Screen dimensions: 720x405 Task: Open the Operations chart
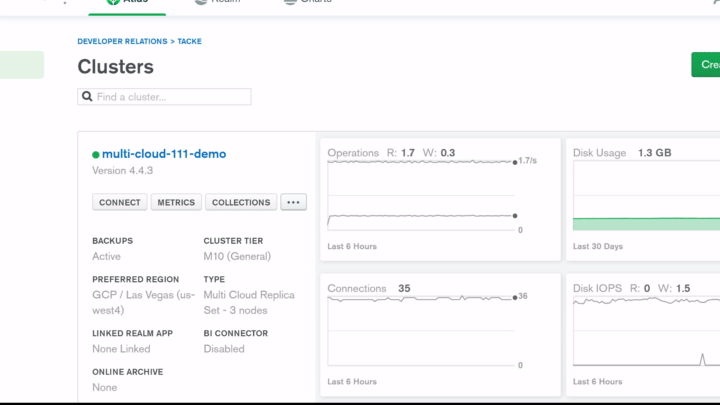pos(440,199)
